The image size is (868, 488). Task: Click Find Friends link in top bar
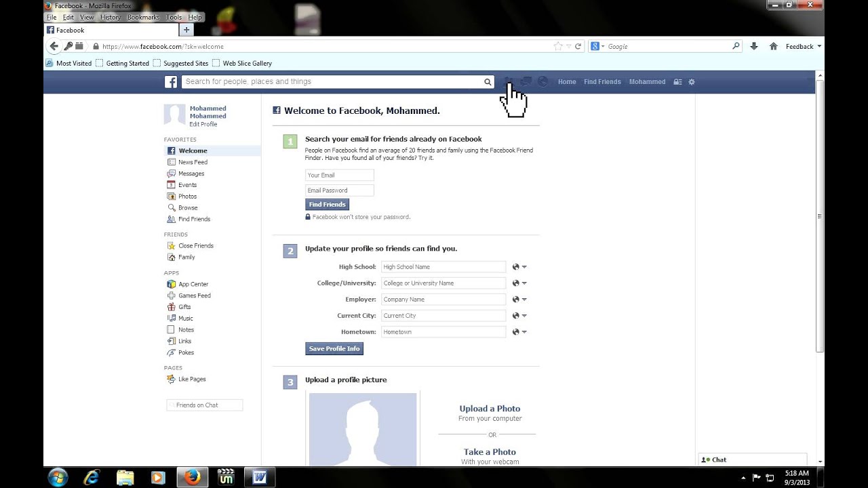602,82
